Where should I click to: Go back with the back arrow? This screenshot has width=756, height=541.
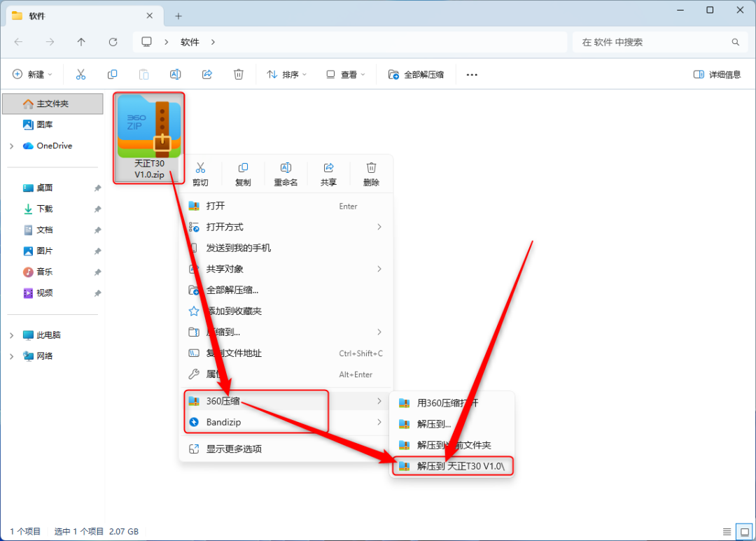pos(18,42)
